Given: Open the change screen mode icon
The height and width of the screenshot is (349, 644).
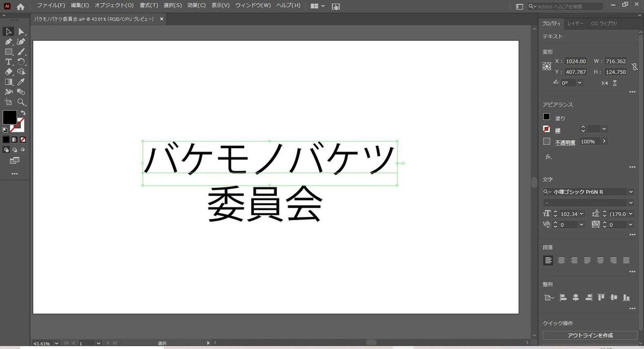Looking at the screenshot, I should (14, 161).
